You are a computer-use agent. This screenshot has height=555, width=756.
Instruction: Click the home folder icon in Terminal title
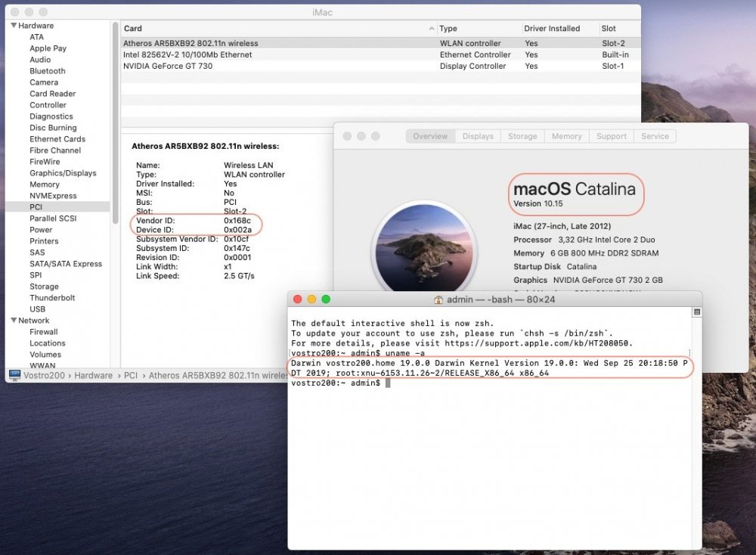click(x=438, y=299)
